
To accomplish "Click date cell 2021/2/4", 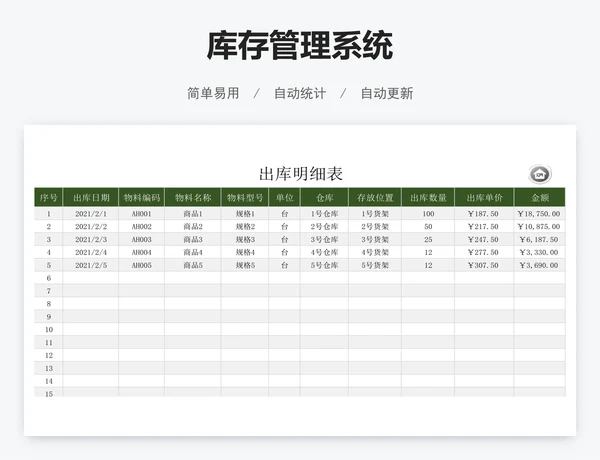I will click(91, 252).
